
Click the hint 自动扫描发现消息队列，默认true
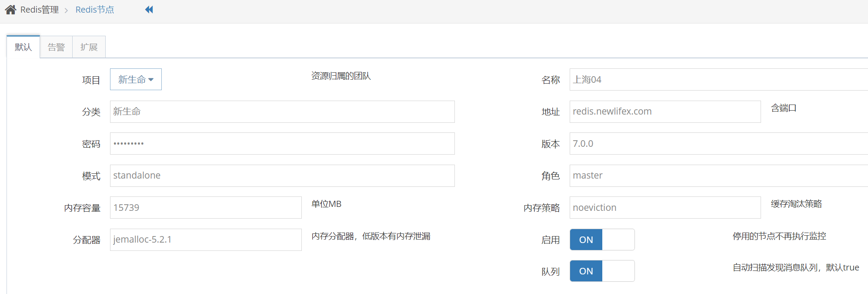796,267
